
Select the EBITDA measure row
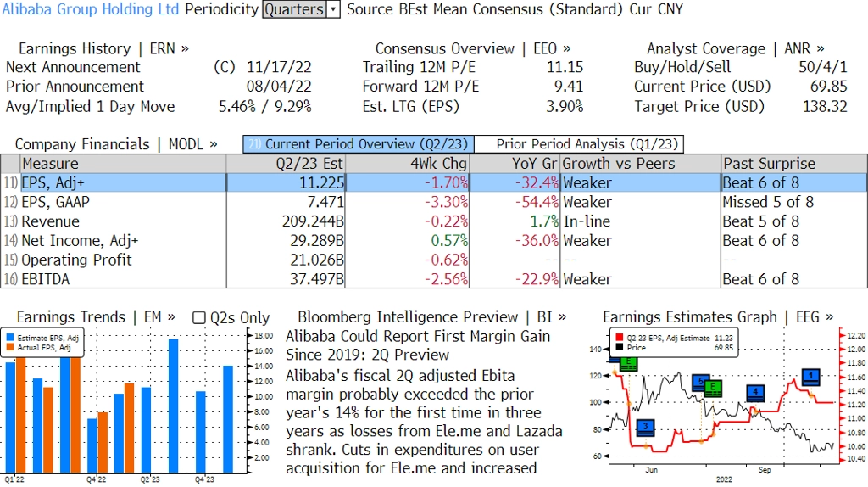[x=434, y=279]
